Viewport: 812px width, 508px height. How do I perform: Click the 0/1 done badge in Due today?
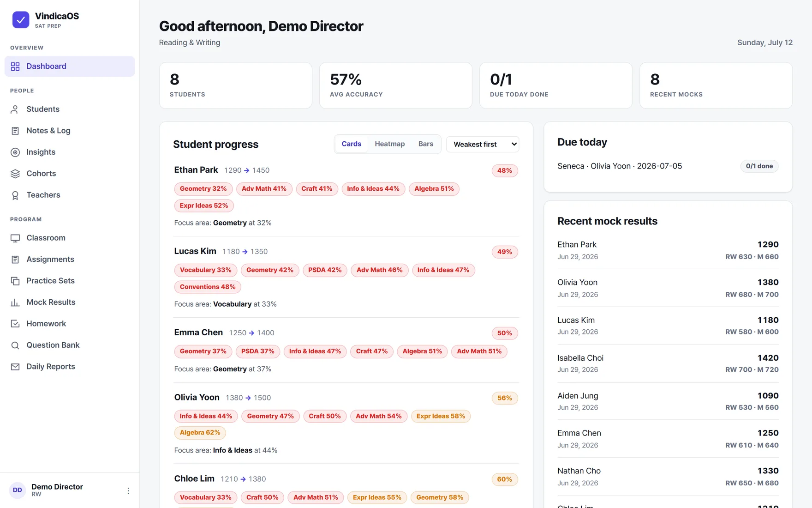(759, 166)
